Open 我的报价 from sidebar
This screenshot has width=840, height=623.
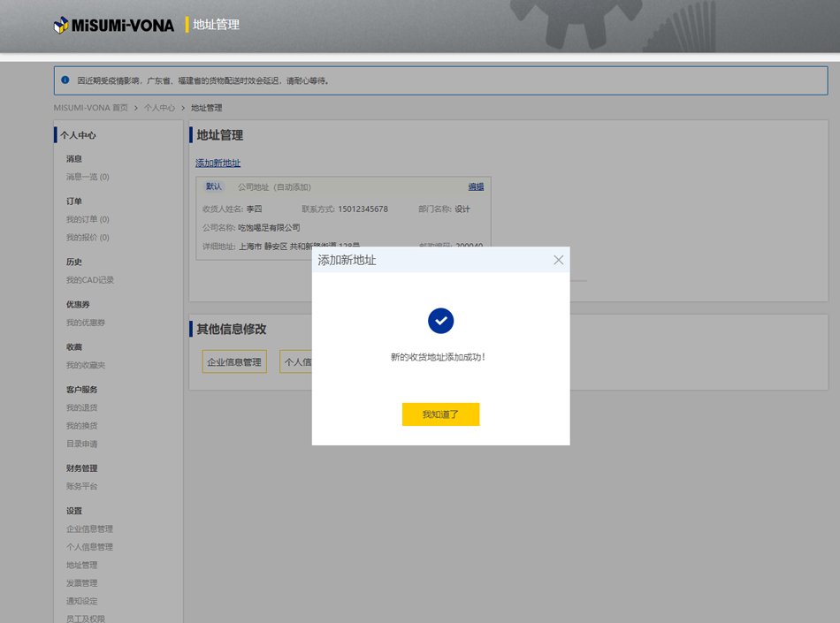[x=88, y=238]
